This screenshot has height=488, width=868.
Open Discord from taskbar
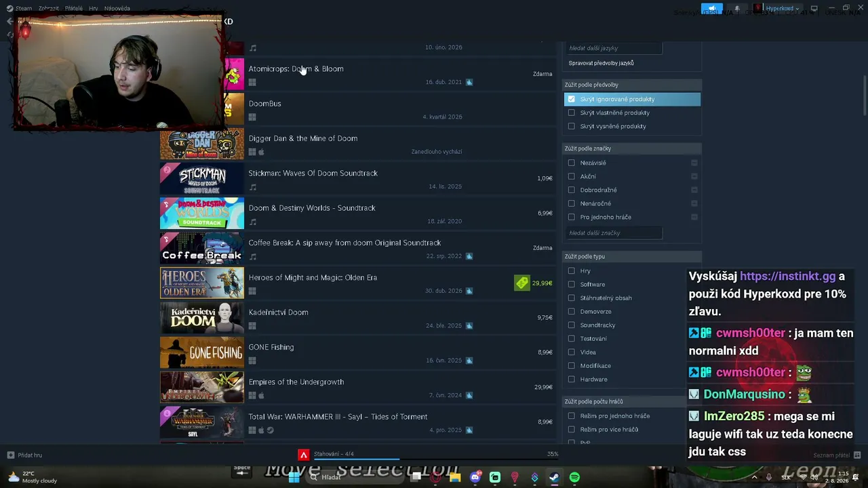(475, 477)
